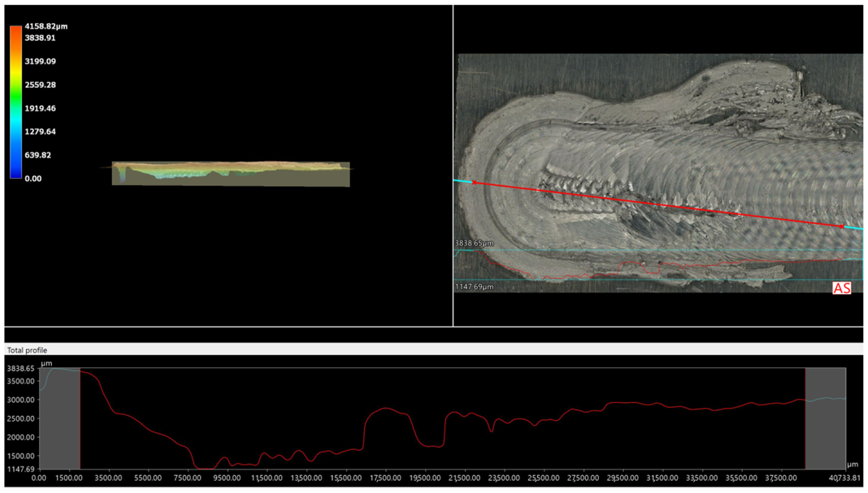Select the 4158.82µm maximum scale label
This screenshot has width=868, height=493.
pyautogui.click(x=46, y=26)
